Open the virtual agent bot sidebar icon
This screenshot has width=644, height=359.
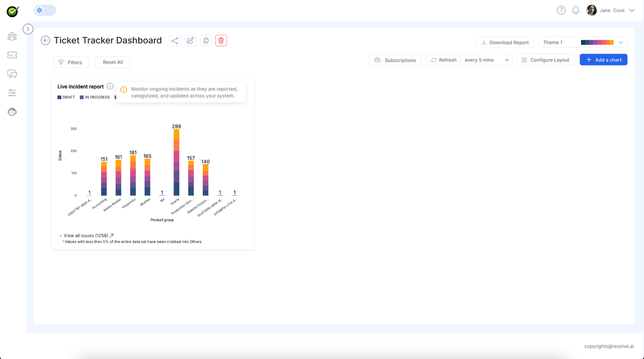tap(12, 112)
